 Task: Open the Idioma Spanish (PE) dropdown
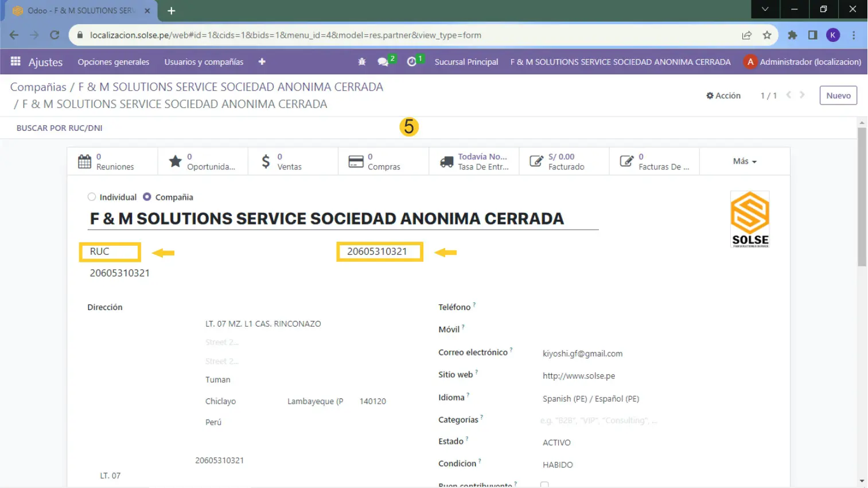point(591,398)
